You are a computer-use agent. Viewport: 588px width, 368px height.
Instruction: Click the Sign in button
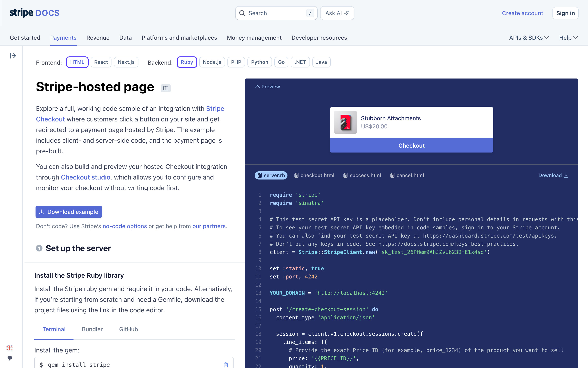(565, 13)
